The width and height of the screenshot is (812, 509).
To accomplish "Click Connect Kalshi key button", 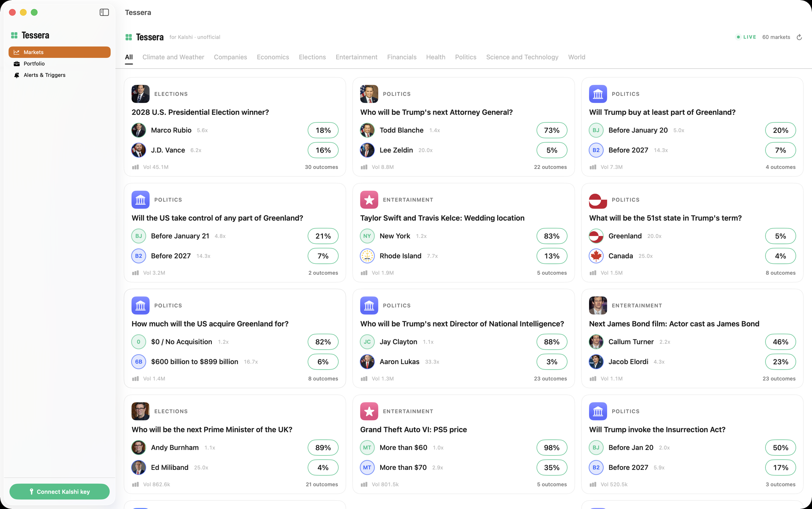I will click(59, 492).
